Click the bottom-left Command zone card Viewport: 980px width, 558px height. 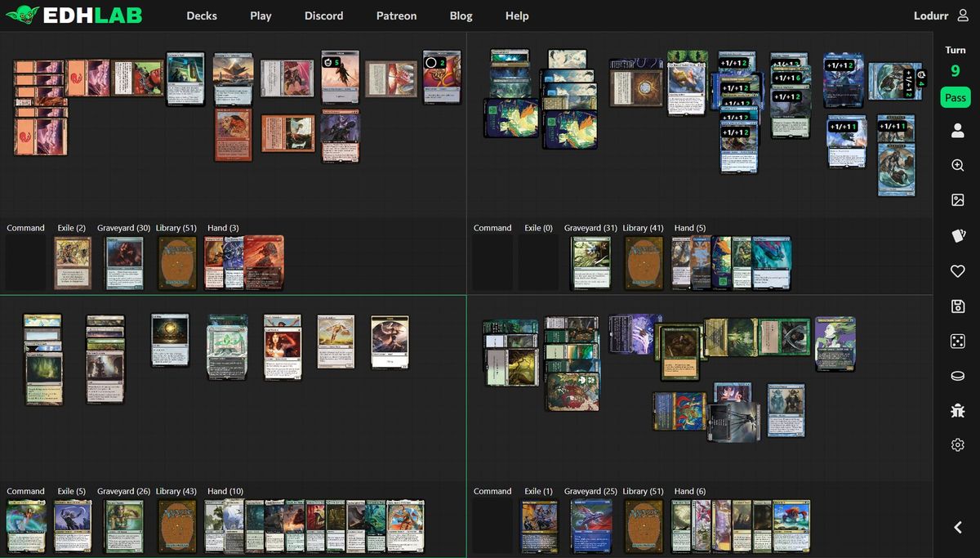[x=26, y=526]
